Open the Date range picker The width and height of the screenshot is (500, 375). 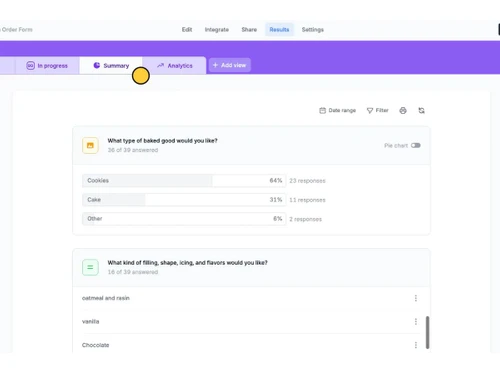(x=338, y=110)
